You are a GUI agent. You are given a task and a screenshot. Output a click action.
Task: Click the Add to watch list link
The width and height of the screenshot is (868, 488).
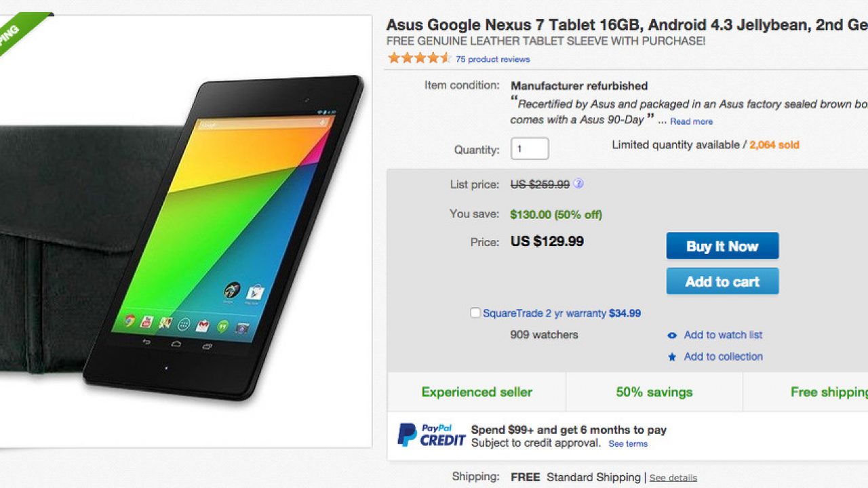point(723,335)
